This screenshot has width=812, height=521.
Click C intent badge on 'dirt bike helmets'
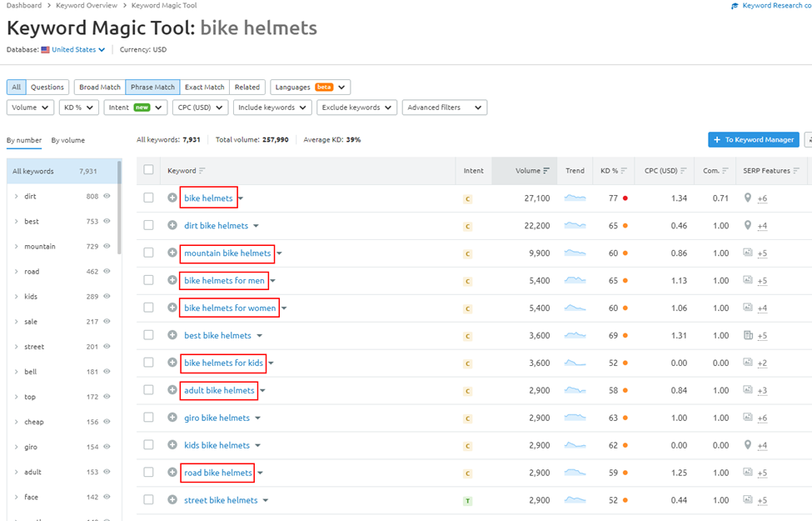[467, 226]
